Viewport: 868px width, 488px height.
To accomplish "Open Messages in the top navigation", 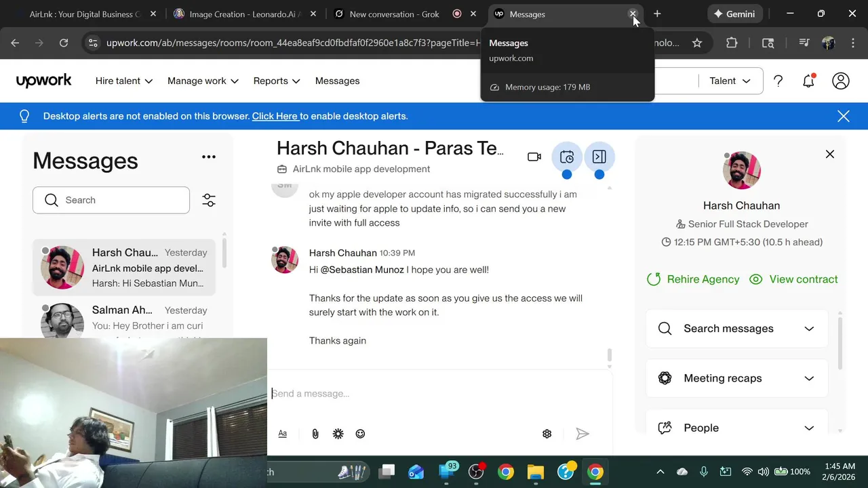I will click(x=337, y=81).
